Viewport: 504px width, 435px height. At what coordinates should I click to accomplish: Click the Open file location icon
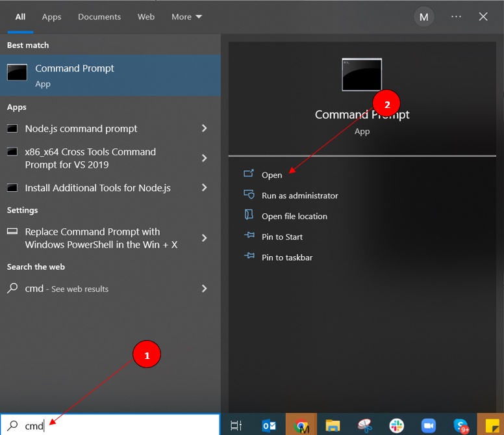[249, 215]
